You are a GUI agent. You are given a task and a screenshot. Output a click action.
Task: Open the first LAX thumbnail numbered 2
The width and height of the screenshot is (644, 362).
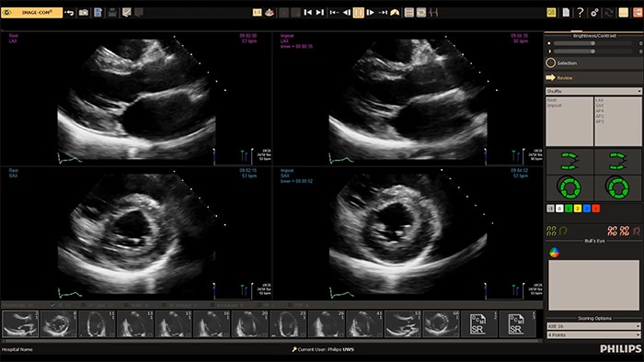[x=20, y=324]
